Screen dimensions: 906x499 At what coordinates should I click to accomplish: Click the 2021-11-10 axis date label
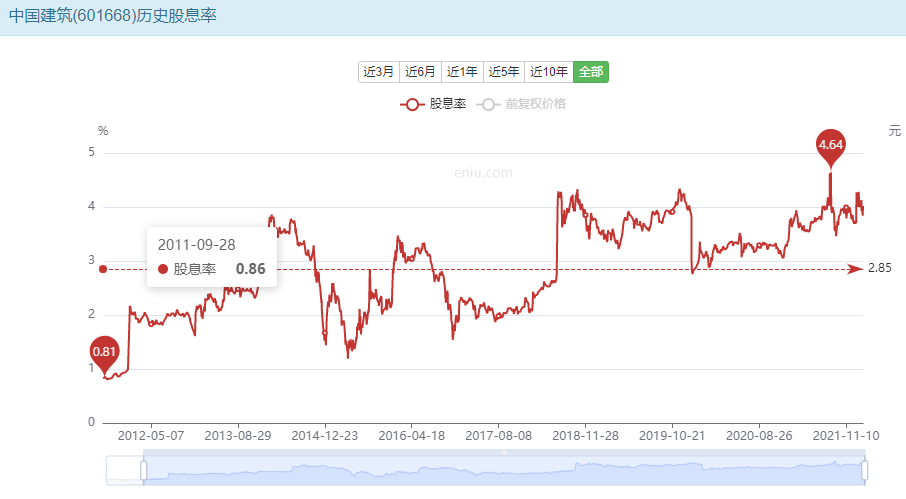[846, 436]
